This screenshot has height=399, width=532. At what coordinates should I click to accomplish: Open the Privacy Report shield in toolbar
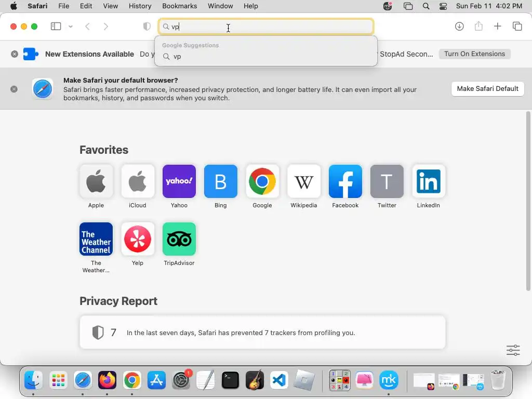pyautogui.click(x=147, y=26)
